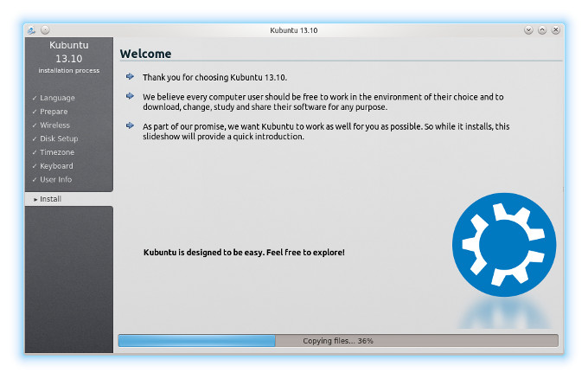
Task: Select the Wireless step in sidebar
Action: (x=51, y=125)
